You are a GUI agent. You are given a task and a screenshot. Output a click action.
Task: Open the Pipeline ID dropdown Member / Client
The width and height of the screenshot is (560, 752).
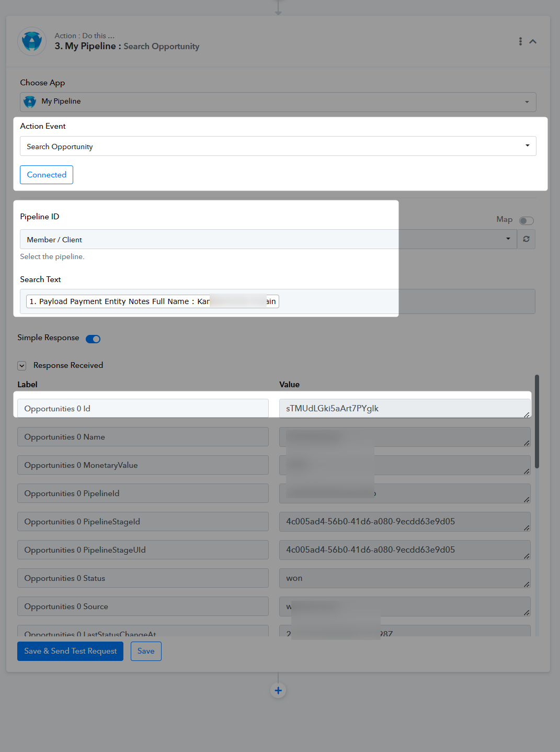click(x=268, y=239)
